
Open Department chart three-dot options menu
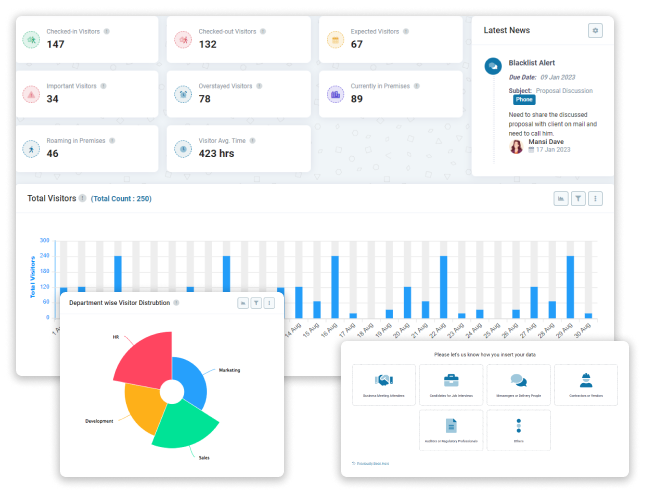tap(269, 302)
